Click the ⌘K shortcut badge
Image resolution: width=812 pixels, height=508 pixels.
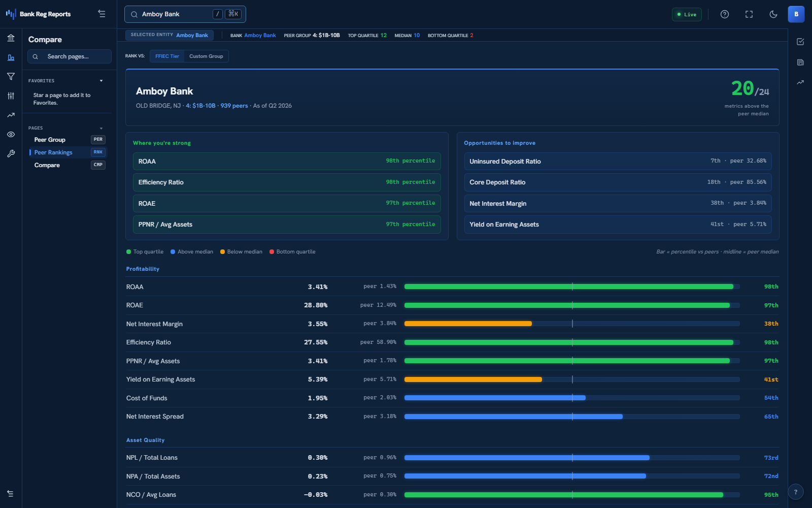[x=233, y=14]
